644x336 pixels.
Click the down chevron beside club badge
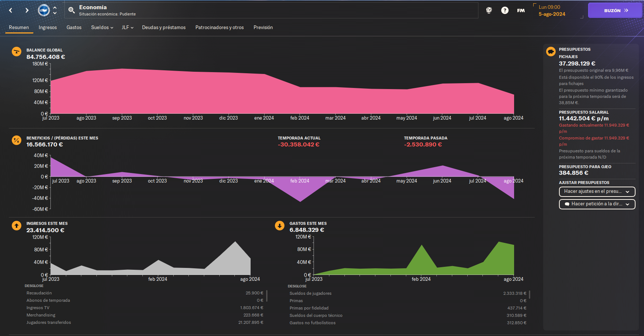pos(55,13)
